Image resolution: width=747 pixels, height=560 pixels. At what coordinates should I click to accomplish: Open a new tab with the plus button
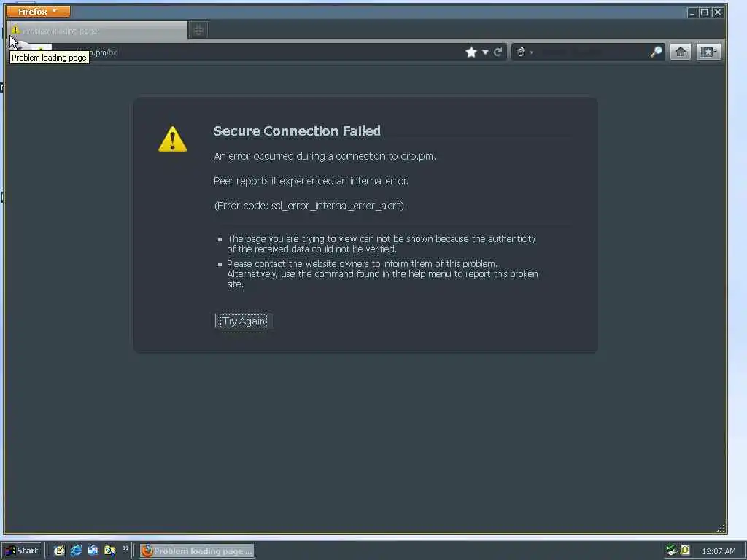198,31
